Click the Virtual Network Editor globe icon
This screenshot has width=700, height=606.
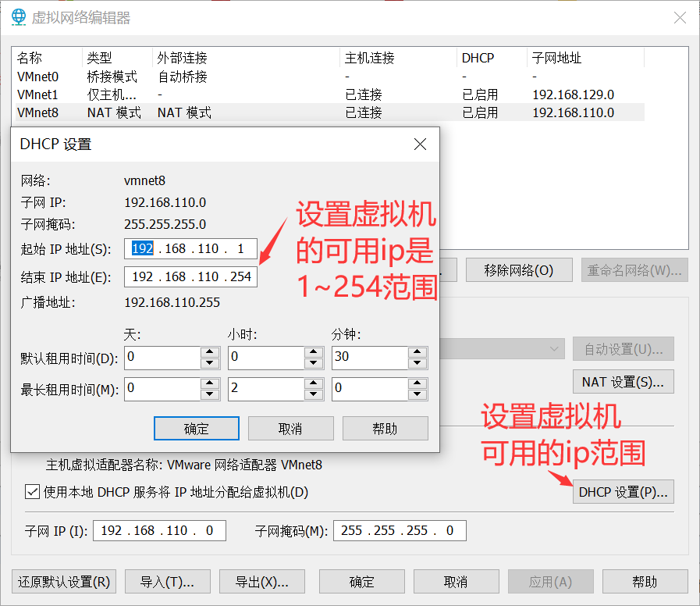(x=18, y=17)
